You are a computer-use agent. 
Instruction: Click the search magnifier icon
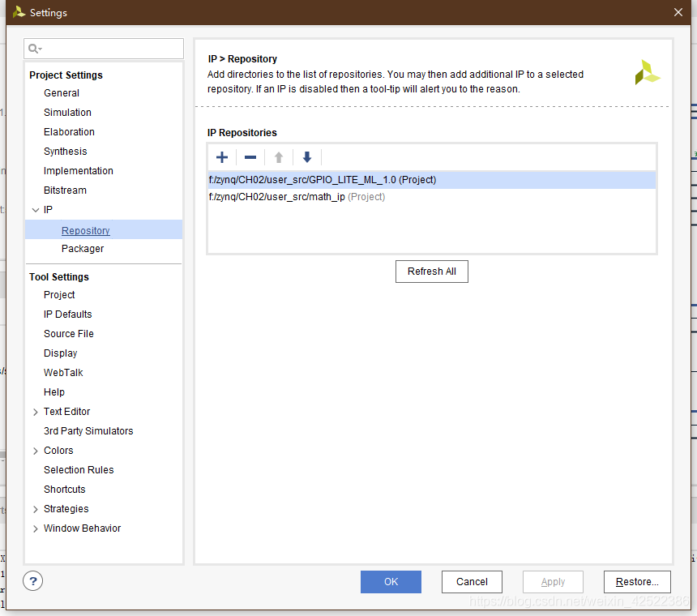(x=34, y=49)
